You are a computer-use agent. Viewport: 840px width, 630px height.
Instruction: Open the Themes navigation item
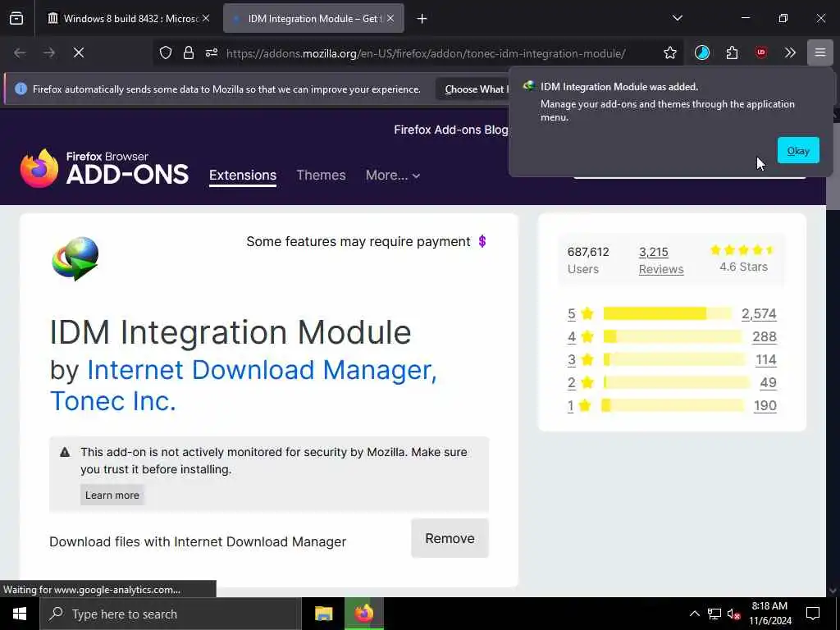pyautogui.click(x=321, y=176)
